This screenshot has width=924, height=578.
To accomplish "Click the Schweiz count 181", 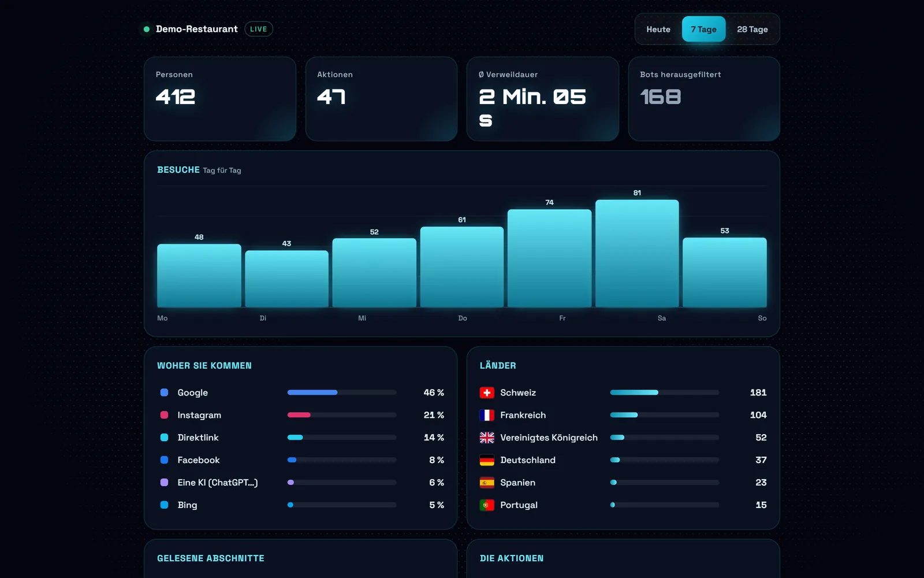I will click(x=758, y=392).
